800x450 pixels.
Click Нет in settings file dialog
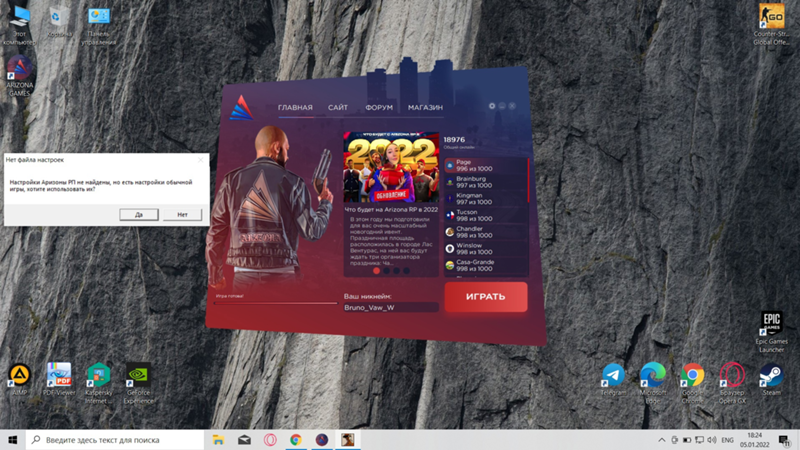[183, 215]
